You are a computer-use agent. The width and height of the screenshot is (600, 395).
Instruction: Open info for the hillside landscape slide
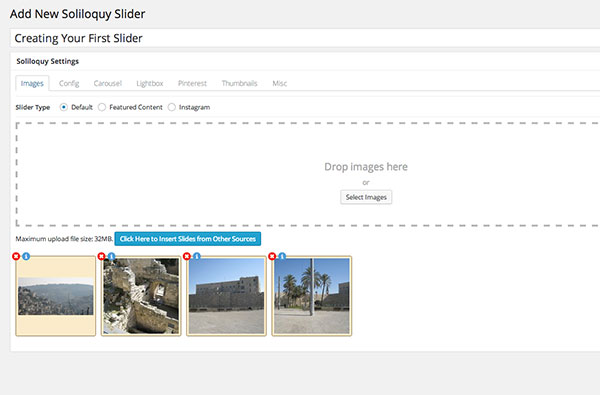coord(26,256)
